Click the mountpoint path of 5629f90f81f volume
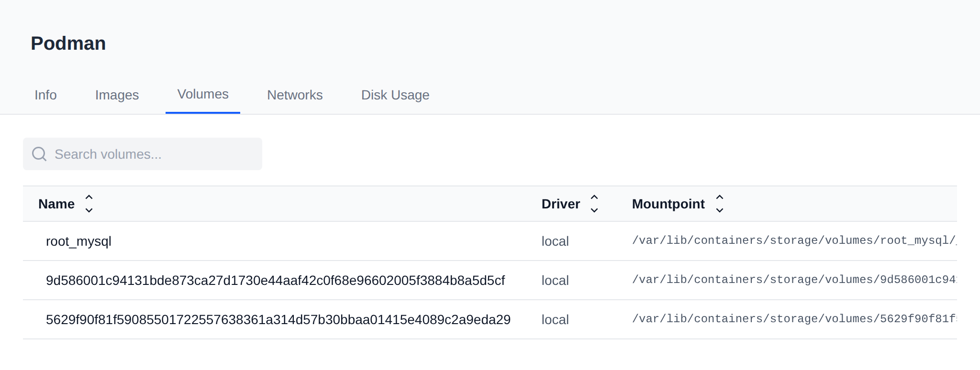The height and width of the screenshot is (370, 980). coord(794,319)
